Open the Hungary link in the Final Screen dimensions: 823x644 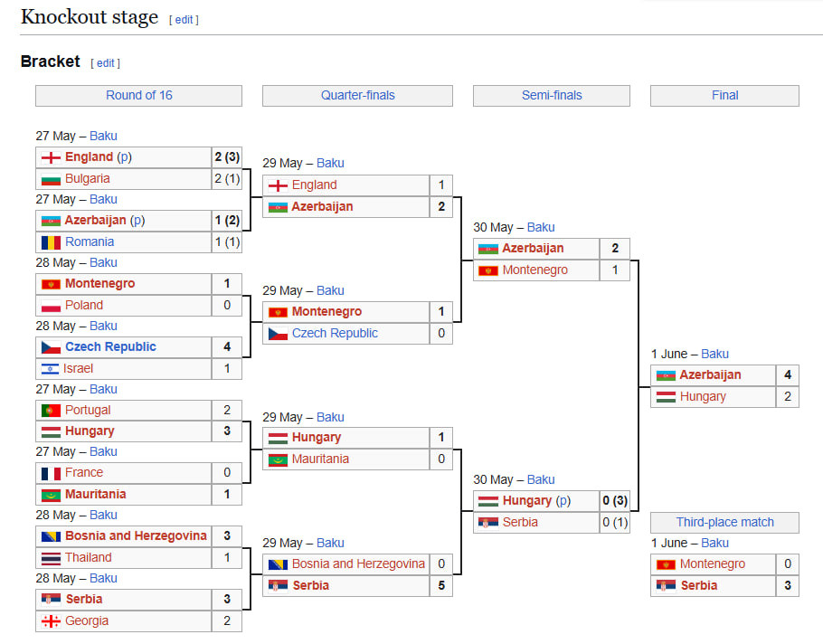703,397
